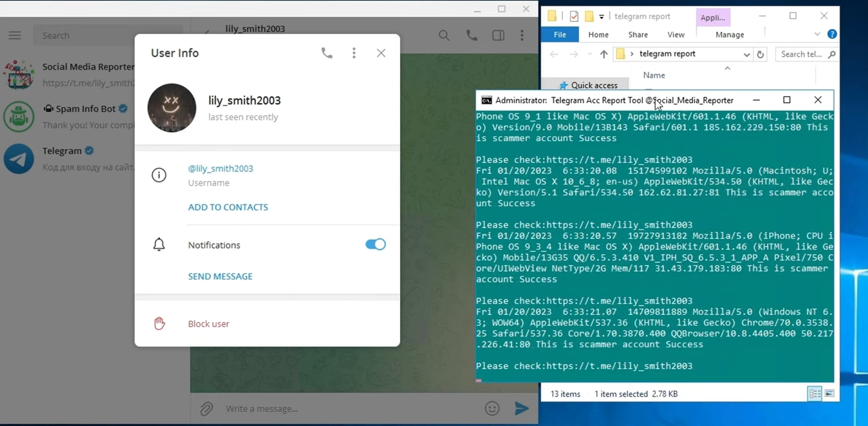This screenshot has height=426, width=868.
Task: Open the File tab in Explorer
Action: tap(560, 35)
